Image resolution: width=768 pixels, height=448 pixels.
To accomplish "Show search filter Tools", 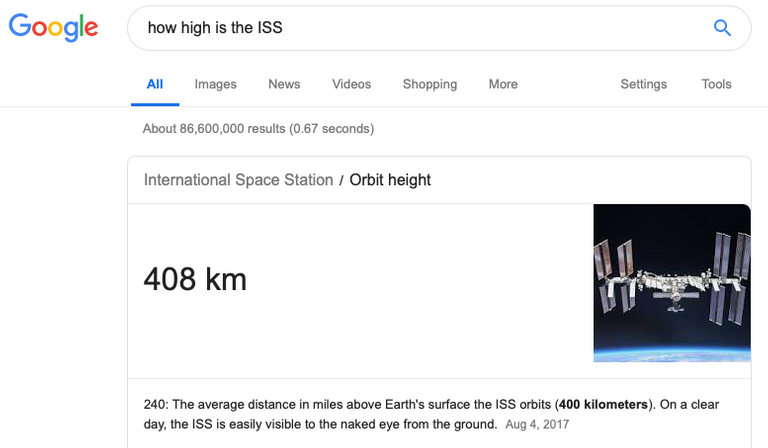I will [717, 84].
